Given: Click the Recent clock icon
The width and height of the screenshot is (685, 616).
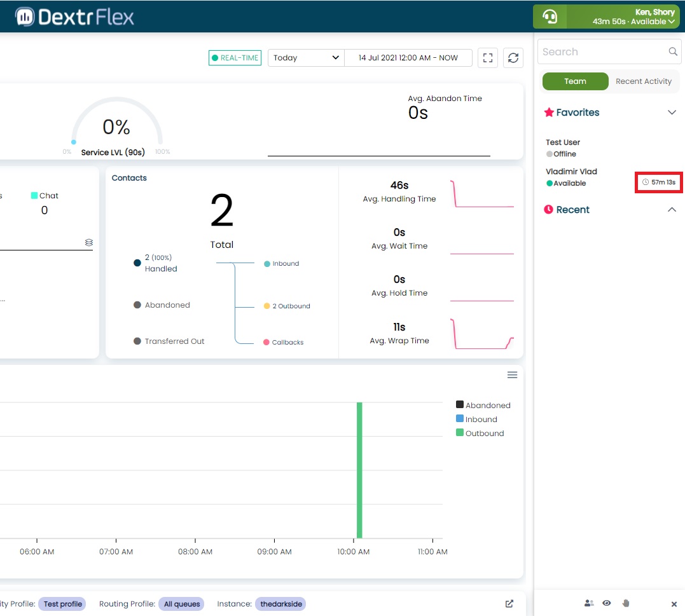Looking at the screenshot, I should click(x=548, y=210).
